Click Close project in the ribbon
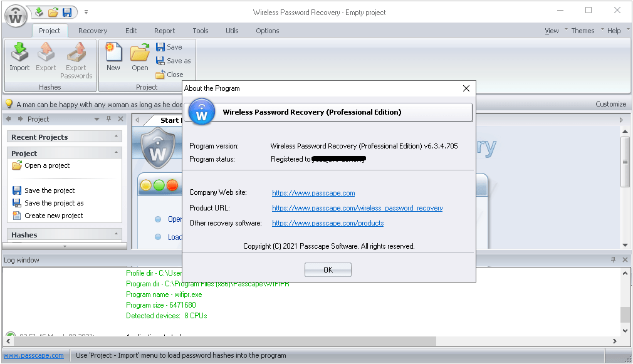 pyautogui.click(x=170, y=75)
